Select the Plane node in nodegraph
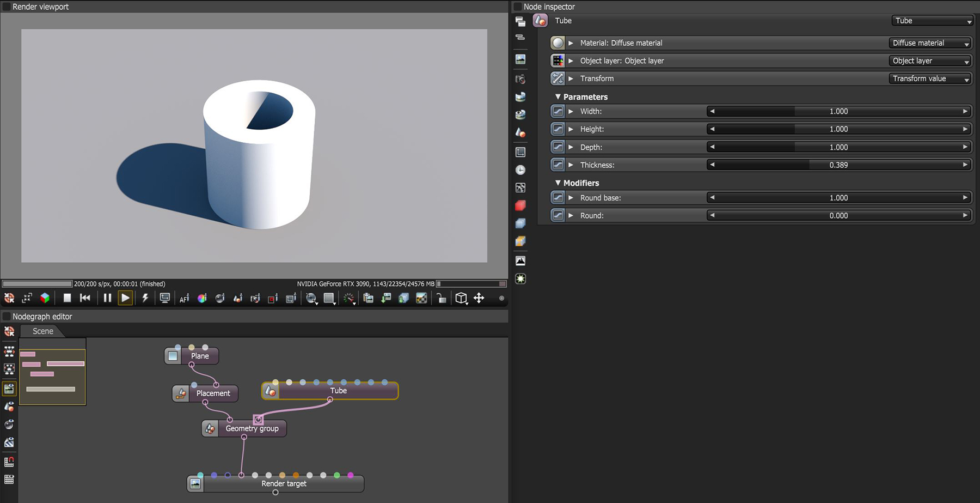This screenshot has height=503, width=980. [x=192, y=356]
